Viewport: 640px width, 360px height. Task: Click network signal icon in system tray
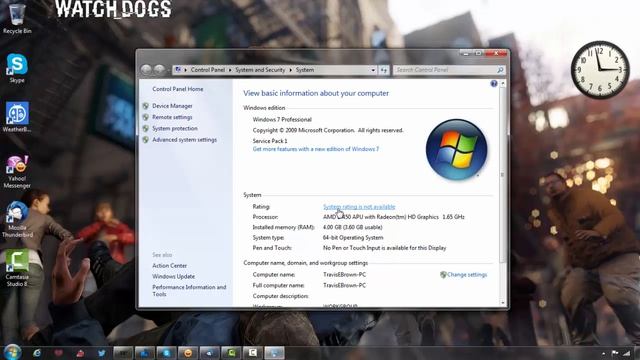pyautogui.click(x=626, y=353)
